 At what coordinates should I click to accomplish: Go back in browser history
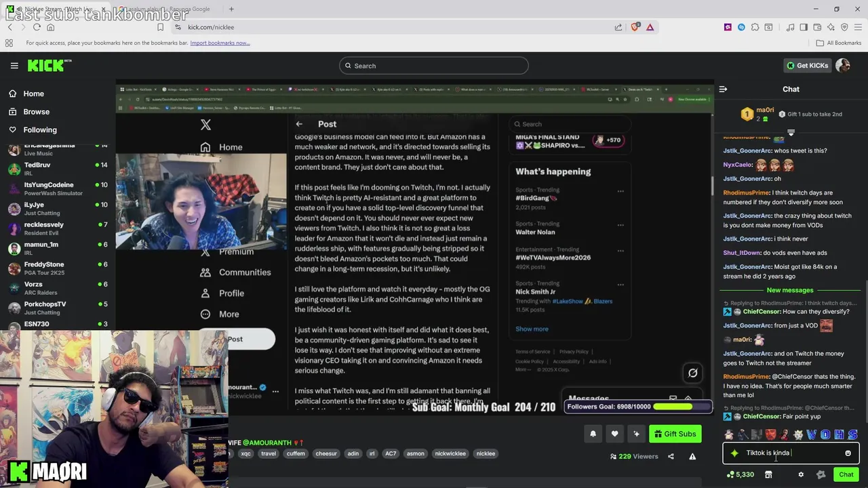pyautogui.click(x=9, y=27)
